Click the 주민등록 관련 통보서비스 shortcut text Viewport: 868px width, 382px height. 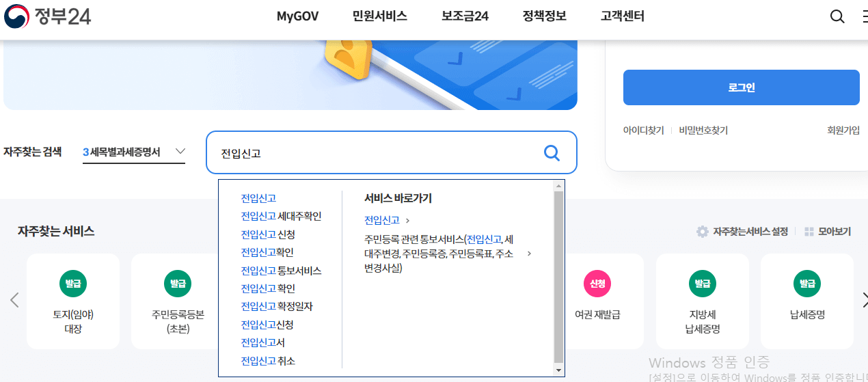click(439, 254)
